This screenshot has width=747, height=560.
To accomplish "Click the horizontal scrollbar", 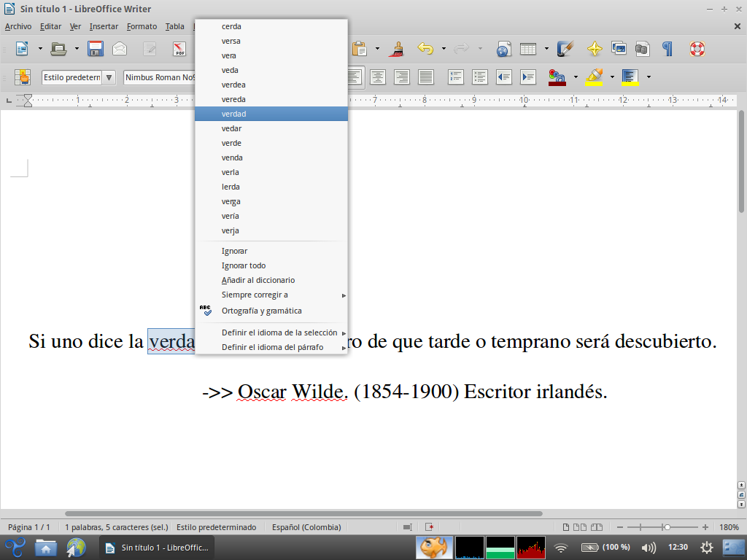I will [x=303, y=514].
